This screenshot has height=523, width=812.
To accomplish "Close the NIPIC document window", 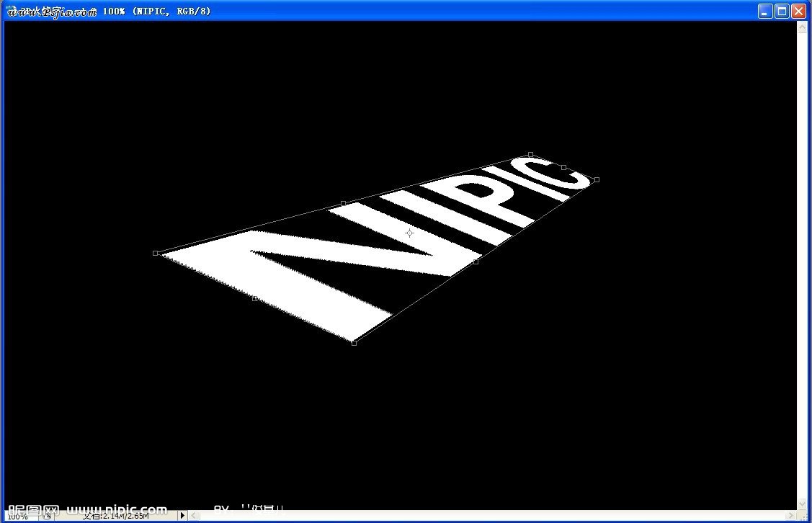I will (x=798, y=12).
